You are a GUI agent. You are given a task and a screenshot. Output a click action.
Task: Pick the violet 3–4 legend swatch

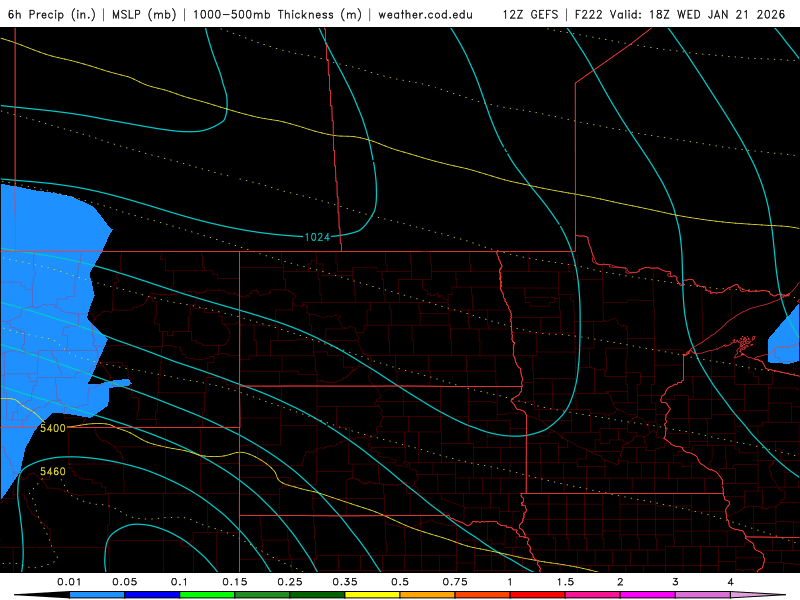click(703, 595)
